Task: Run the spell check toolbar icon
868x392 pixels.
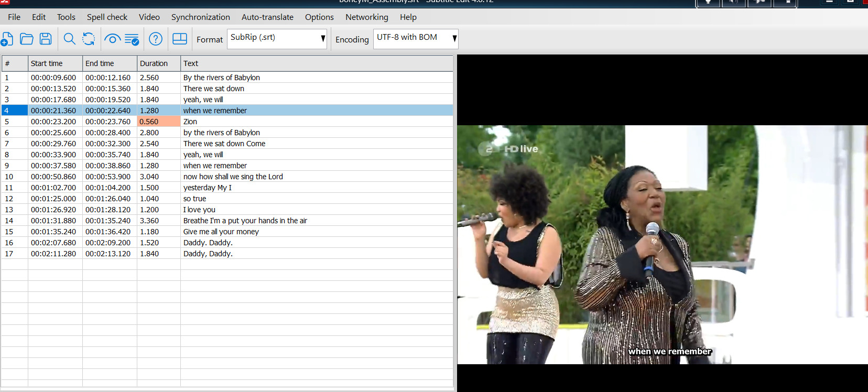Action: pos(132,39)
